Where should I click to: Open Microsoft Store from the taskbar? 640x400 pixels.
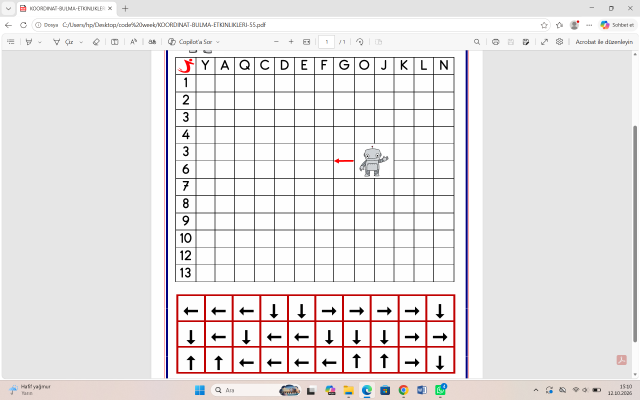tap(385, 390)
